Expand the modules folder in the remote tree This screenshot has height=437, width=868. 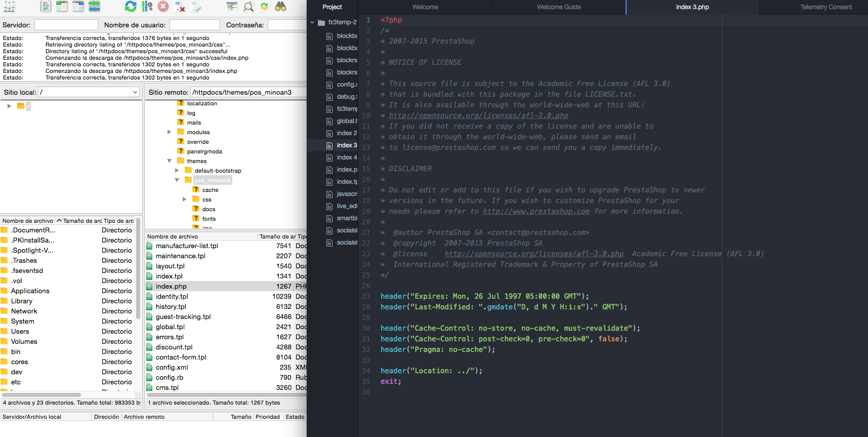[170, 132]
